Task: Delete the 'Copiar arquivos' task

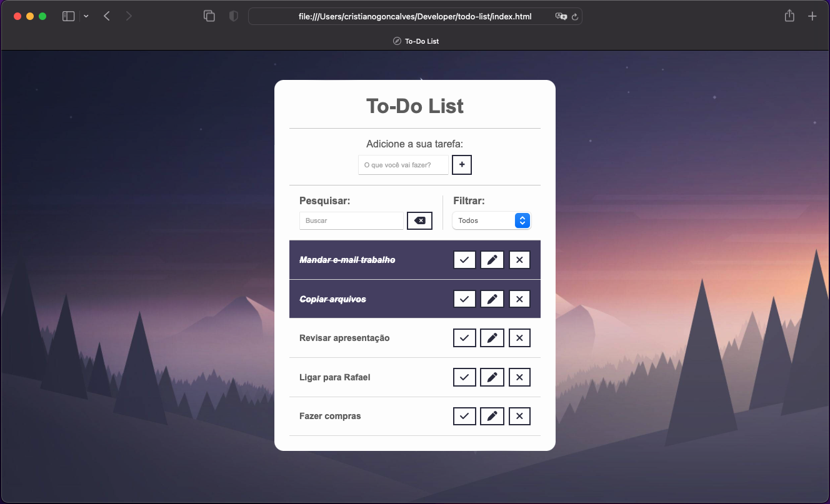Action: pyautogui.click(x=519, y=299)
